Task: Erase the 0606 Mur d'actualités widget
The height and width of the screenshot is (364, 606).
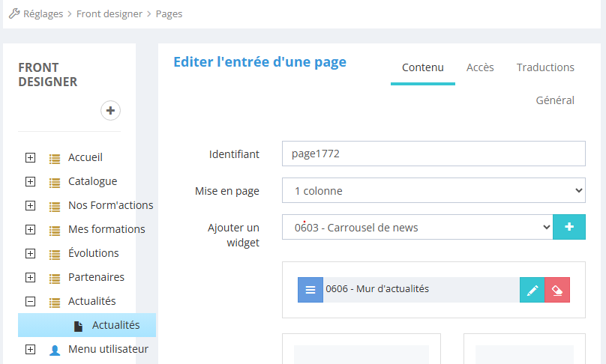Action: 556,291
